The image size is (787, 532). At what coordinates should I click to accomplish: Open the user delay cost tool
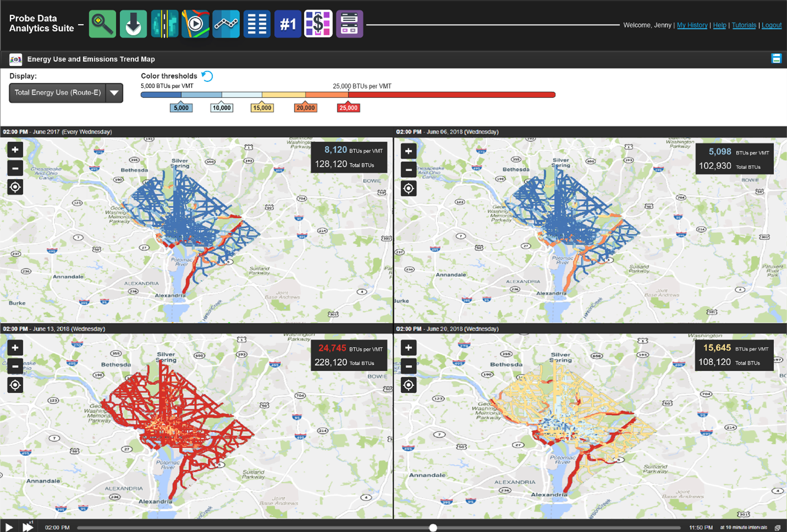pyautogui.click(x=319, y=24)
